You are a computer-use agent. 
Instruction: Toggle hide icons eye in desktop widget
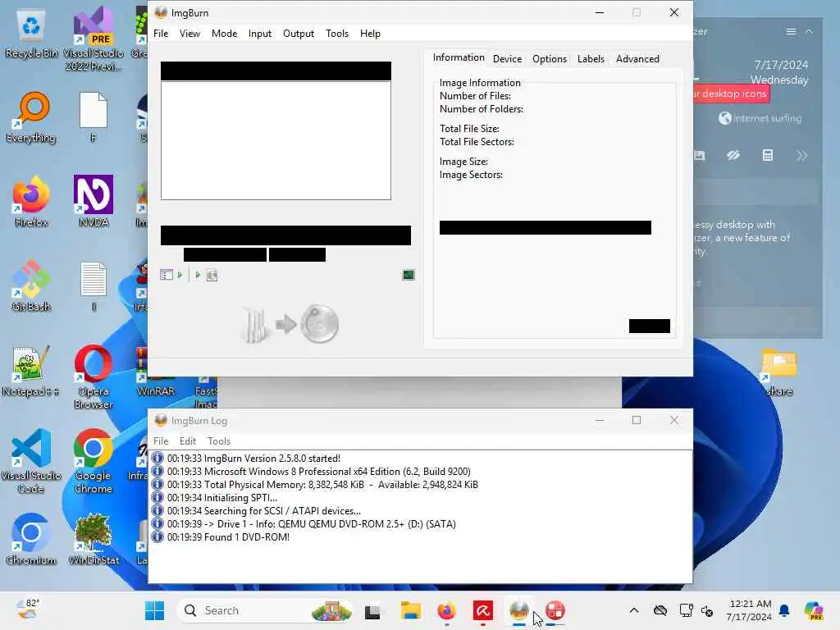[733, 155]
